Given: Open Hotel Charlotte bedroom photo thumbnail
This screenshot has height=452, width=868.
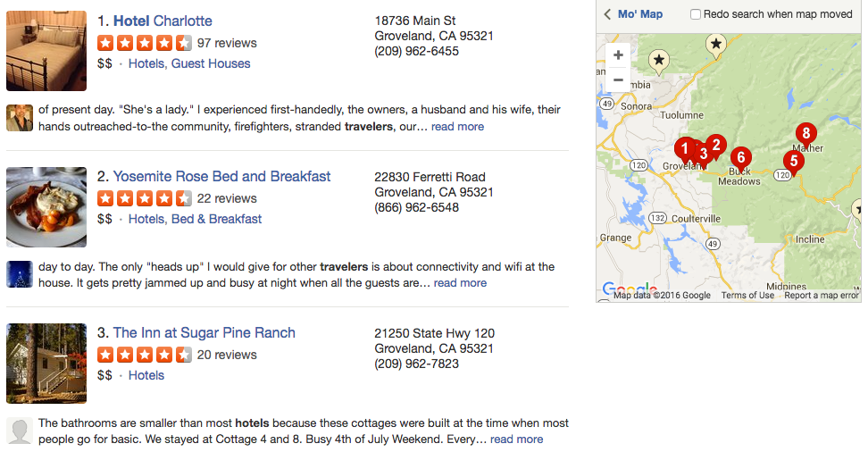Looking at the screenshot, I should (46, 51).
